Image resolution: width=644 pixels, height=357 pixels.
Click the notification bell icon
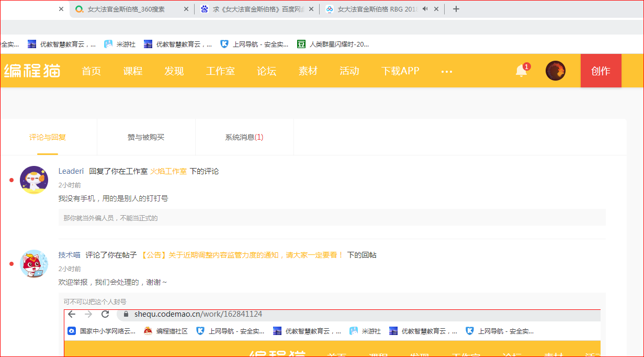(x=522, y=71)
